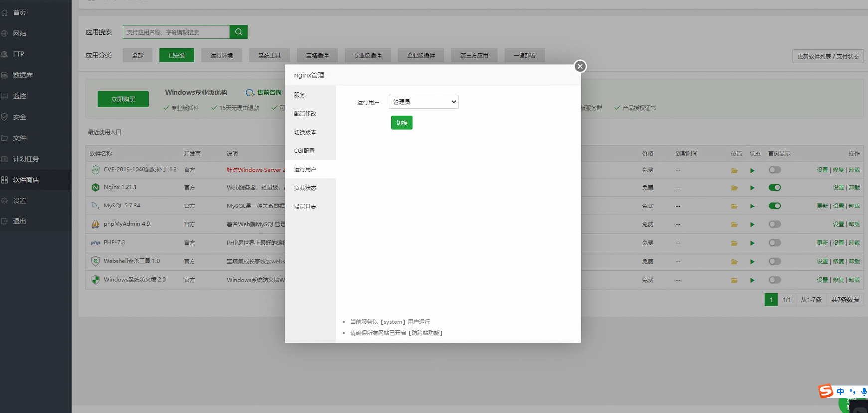Open 网站 in sidebar
The height and width of the screenshot is (413, 868).
click(36, 33)
